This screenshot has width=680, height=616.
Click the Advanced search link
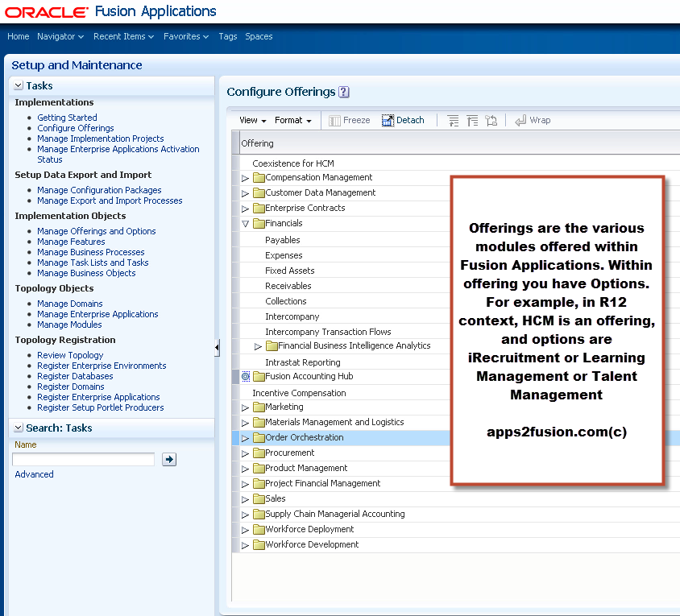pos(35,474)
